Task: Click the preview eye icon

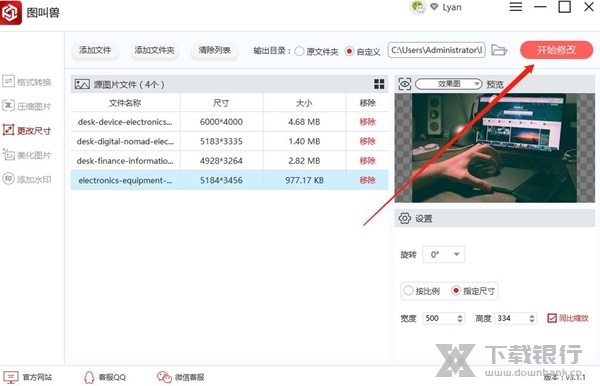Action: [405, 84]
